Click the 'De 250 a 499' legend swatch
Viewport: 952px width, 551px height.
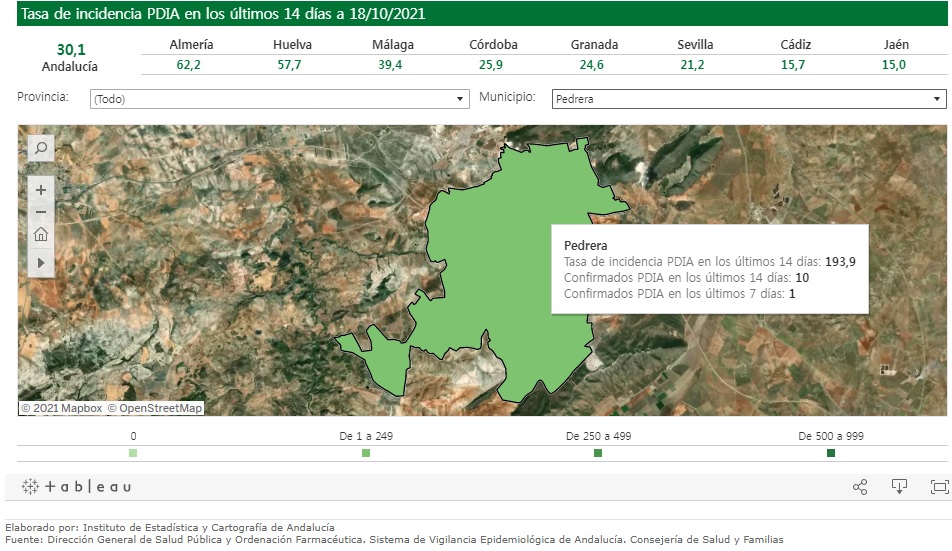click(x=598, y=454)
